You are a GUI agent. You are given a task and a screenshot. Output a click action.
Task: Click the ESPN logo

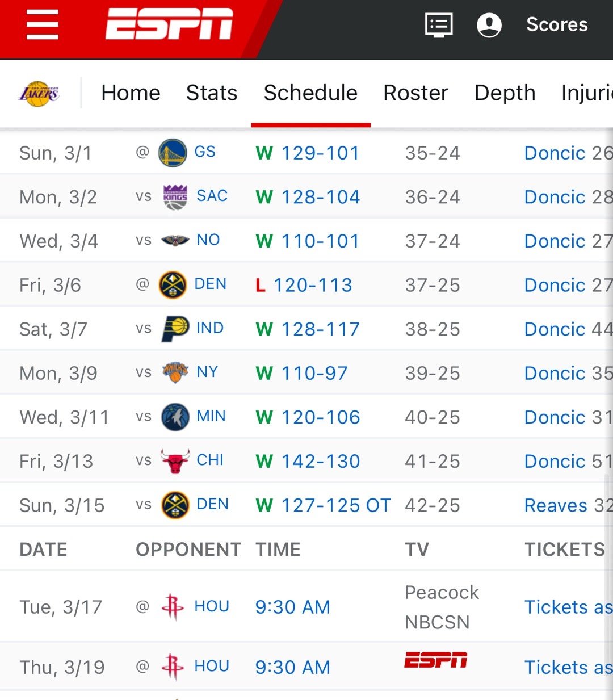pos(169,24)
